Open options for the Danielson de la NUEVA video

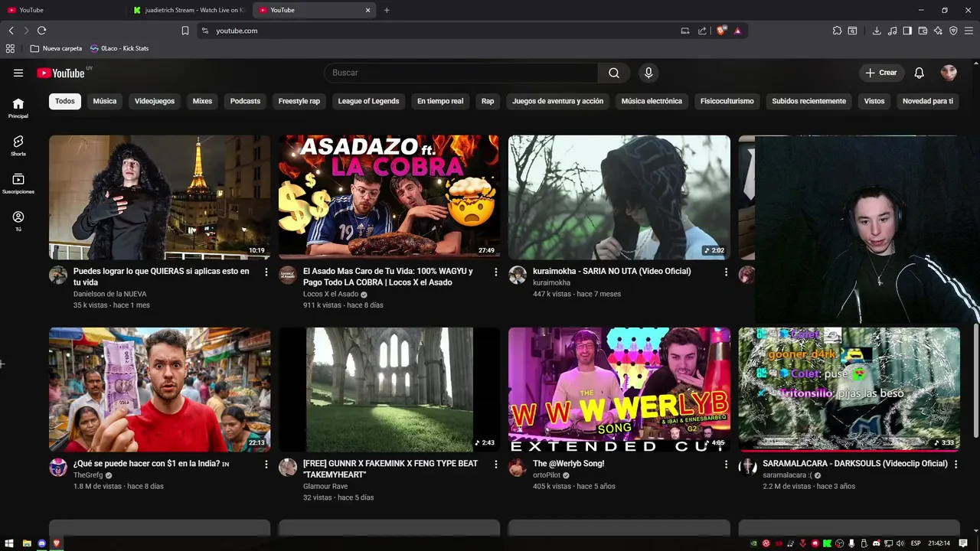pos(266,272)
